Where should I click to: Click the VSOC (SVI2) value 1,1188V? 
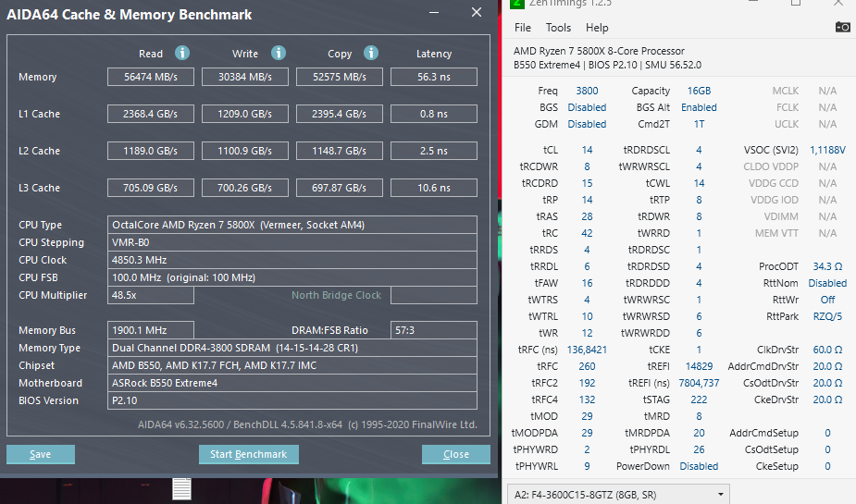pyautogui.click(x=827, y=150)
